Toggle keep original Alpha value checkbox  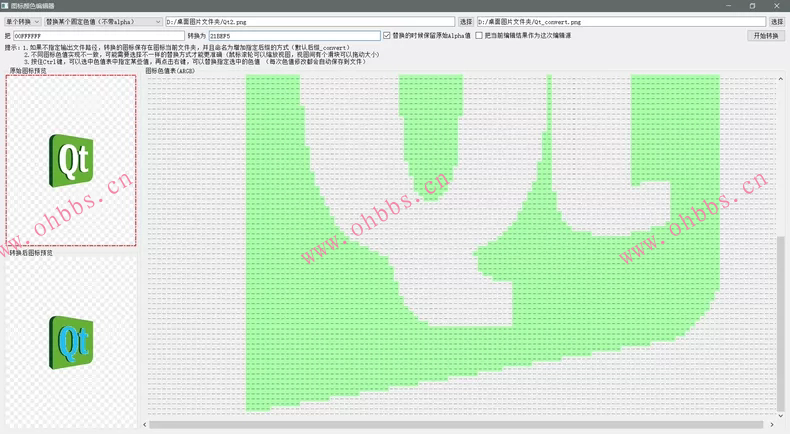[x=387, y=35]
